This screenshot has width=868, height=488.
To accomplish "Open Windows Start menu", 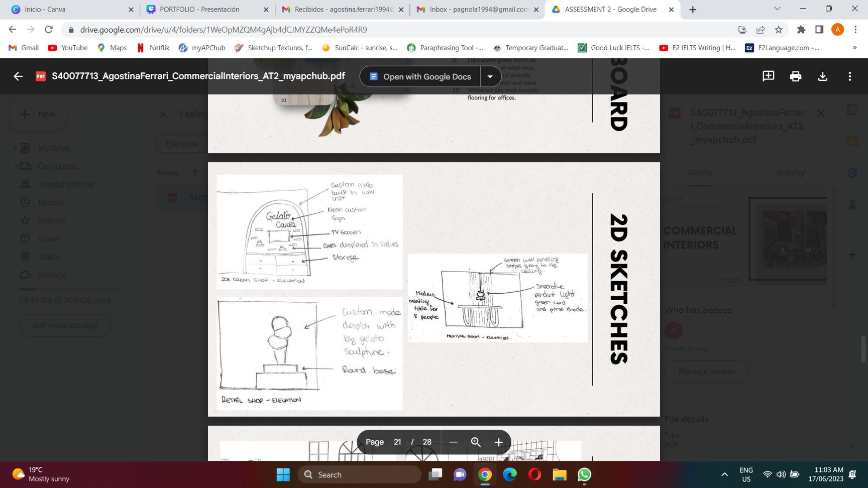I will click(283, 474).
